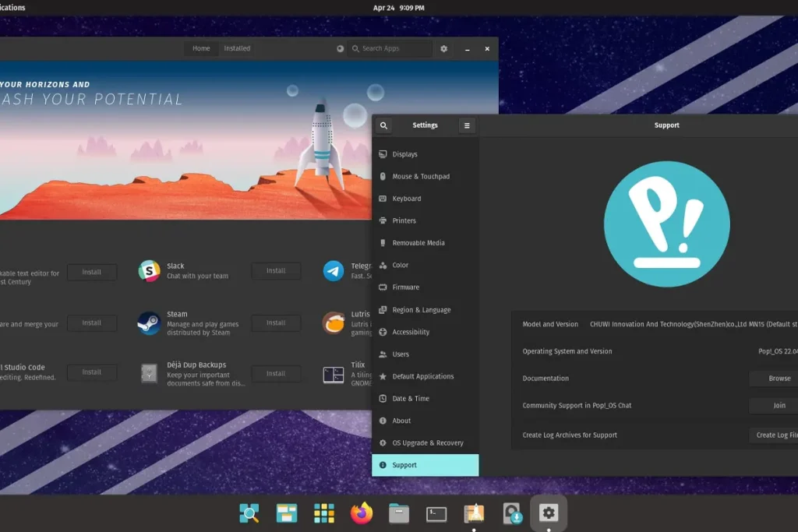Viewport: 798px width, 532px height.
Task: Click the Tilix terminal app icon
Action: pos(334,374)
